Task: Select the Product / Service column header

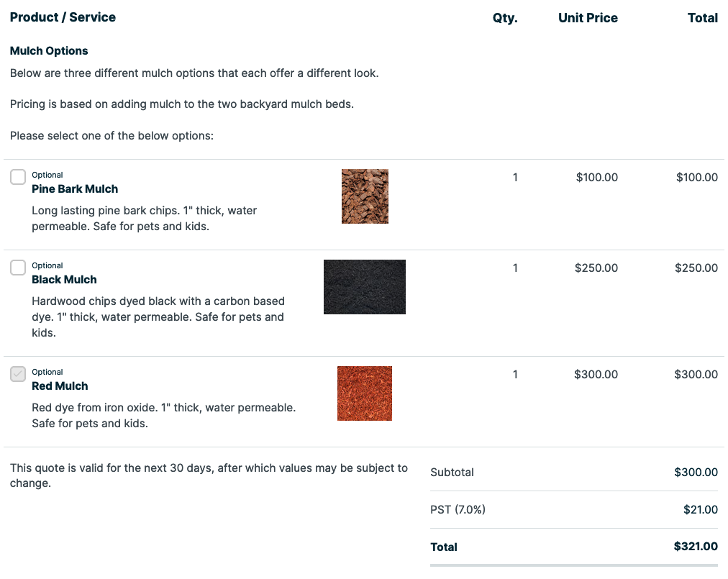Action: pos(63,17)
